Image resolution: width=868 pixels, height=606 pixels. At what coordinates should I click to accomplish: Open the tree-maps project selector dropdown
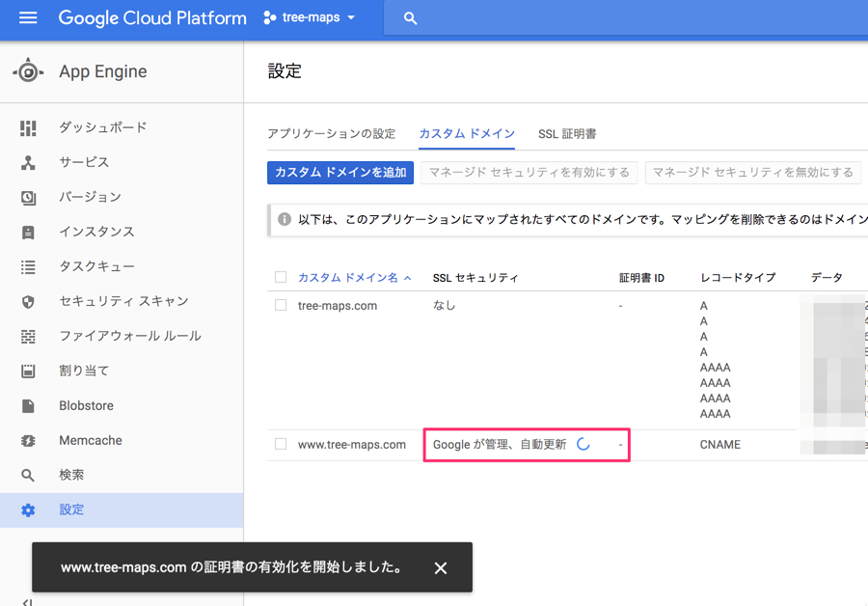click(310, 17)
